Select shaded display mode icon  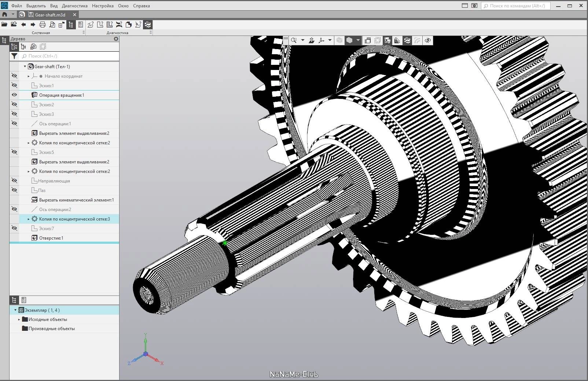tap(349, 40)
